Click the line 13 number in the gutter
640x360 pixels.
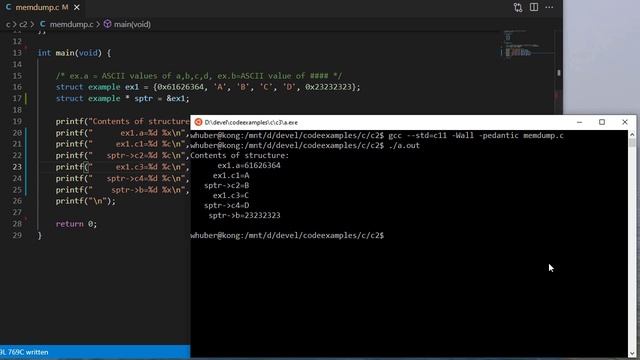17,53
